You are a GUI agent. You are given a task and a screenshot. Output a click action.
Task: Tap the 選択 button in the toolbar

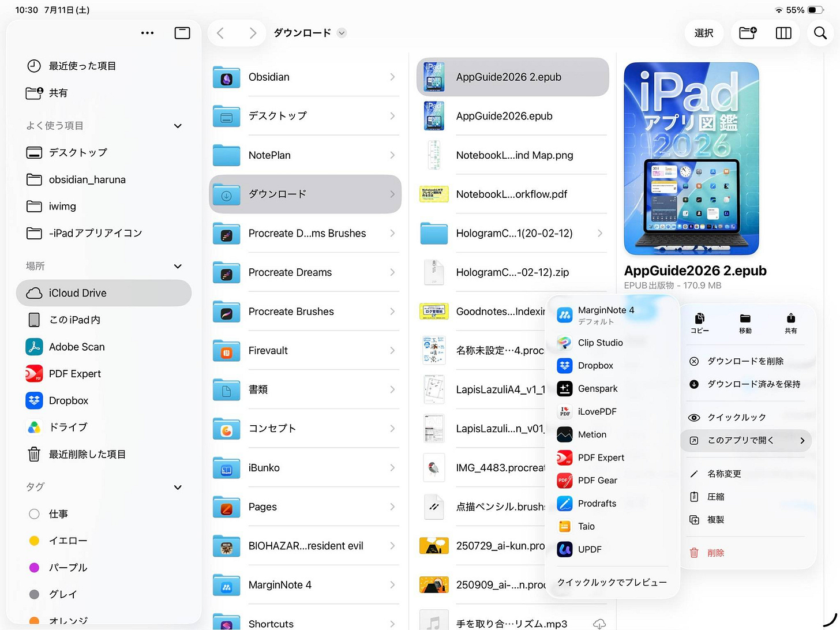coord(704,33)
